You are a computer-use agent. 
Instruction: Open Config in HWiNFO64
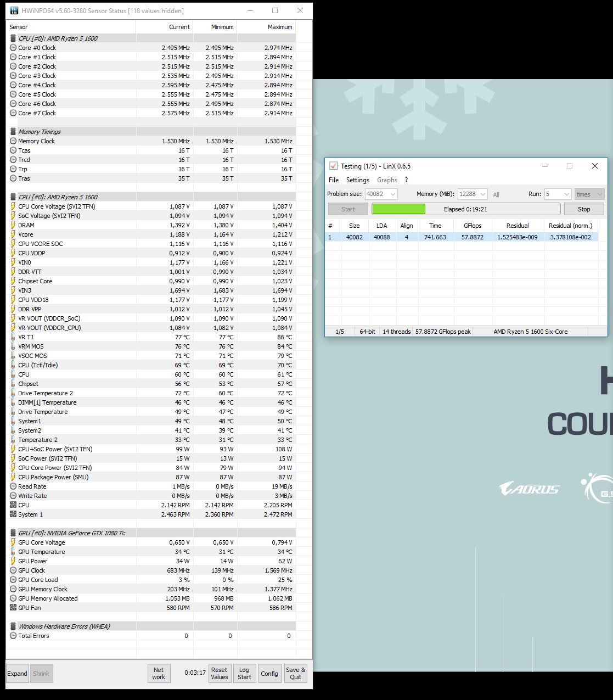tap(269, 674)
